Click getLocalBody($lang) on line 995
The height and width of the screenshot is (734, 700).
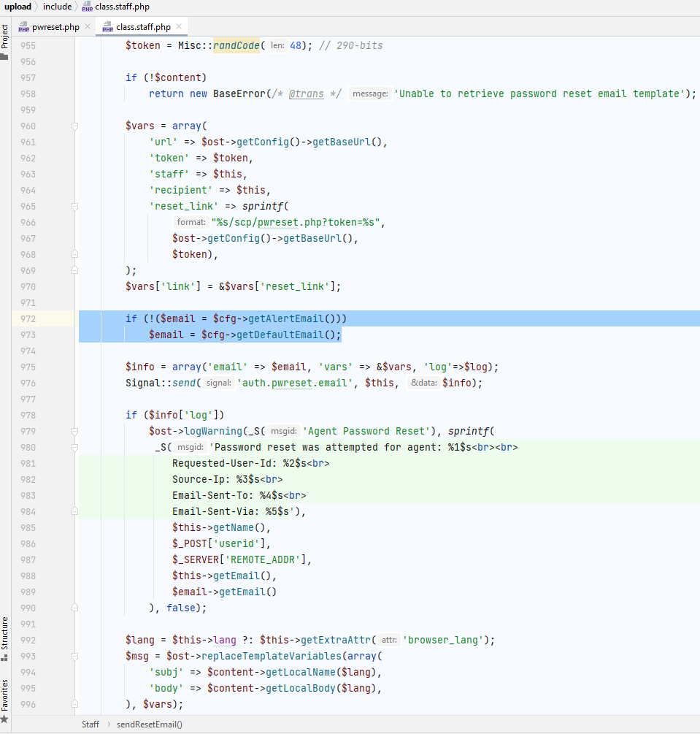tap(320, 688)
